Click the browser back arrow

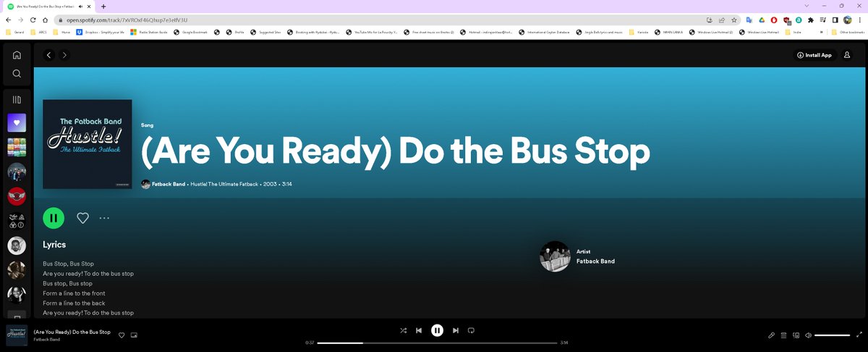(8, 20)
